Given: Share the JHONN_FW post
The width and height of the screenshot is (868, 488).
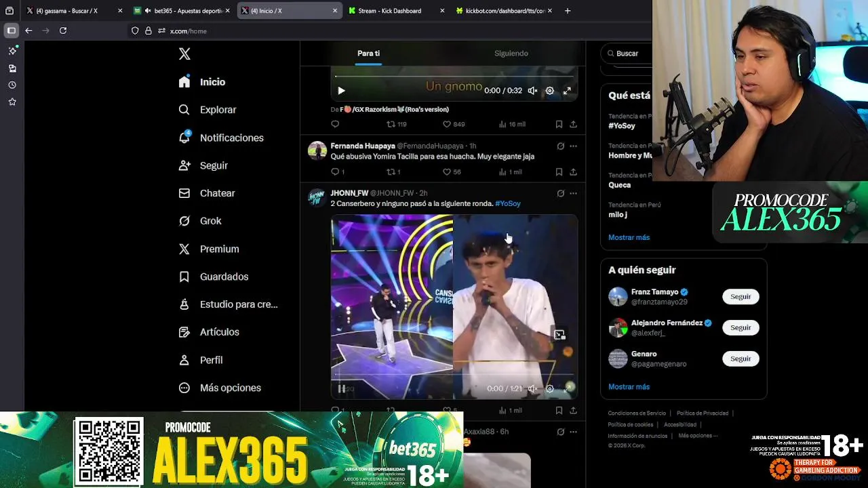Looking at the screenshot, I should click(x=573, y=410).
